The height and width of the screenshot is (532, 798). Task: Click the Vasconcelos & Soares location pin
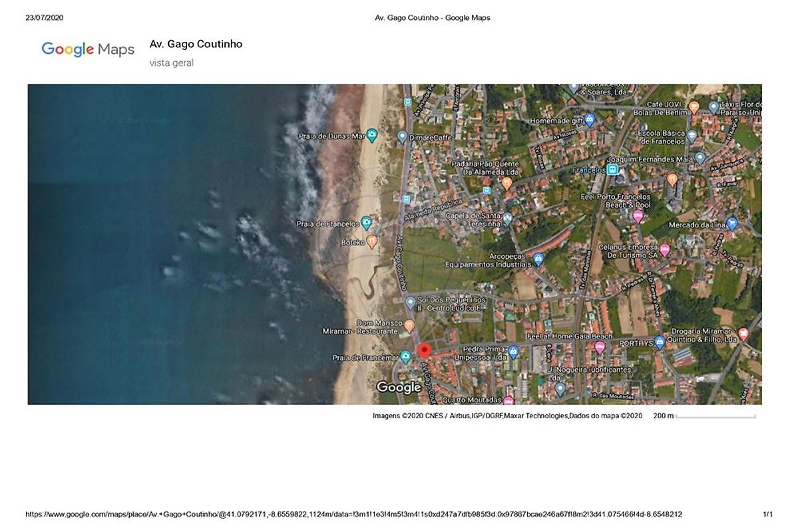tap(574, 89)
